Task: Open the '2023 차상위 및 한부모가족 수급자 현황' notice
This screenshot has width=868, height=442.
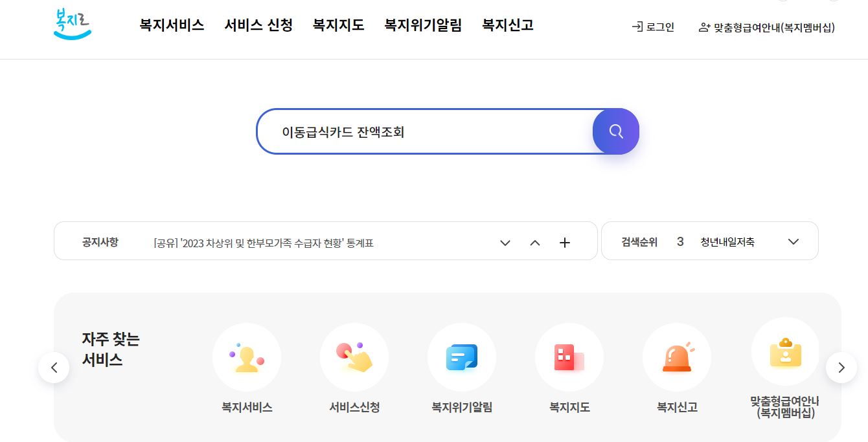Action: tap(264, 243)
